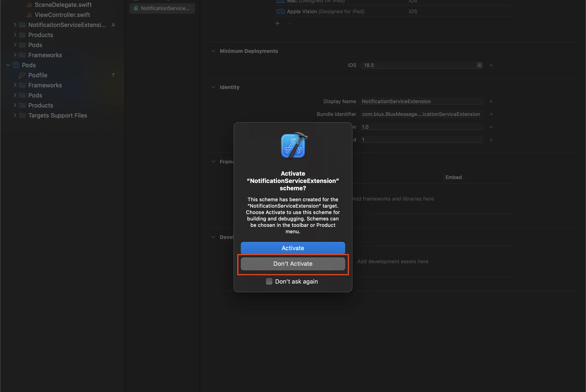Click the Xcode hammer icon in the dialog
Screen dimensions: 586x392
(294, 145)
